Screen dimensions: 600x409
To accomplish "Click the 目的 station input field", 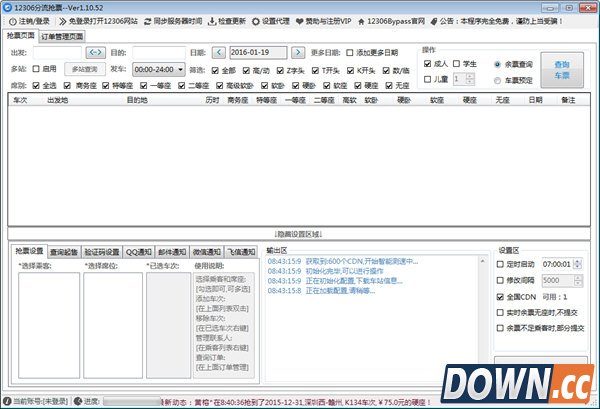I will point(159,52).
